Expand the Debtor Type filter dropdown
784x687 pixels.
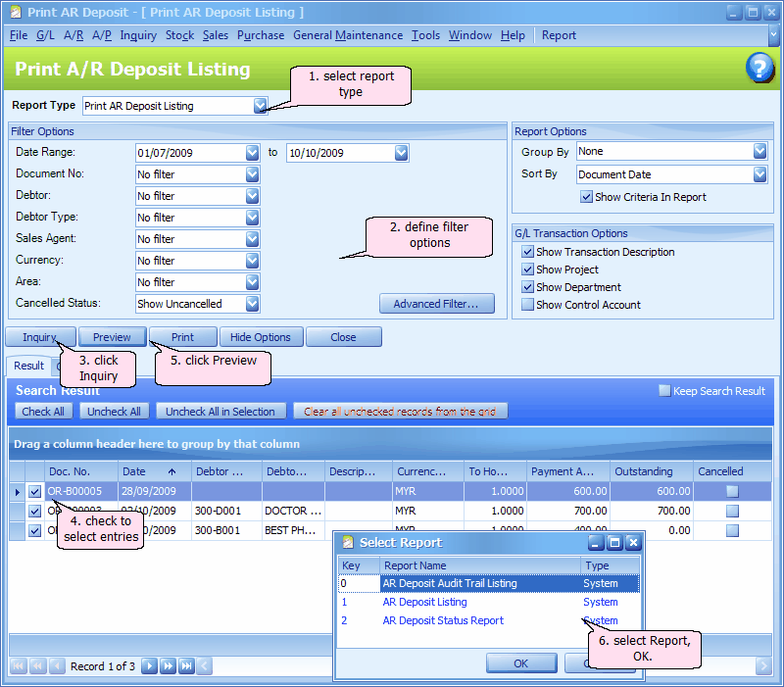[252, 217]
